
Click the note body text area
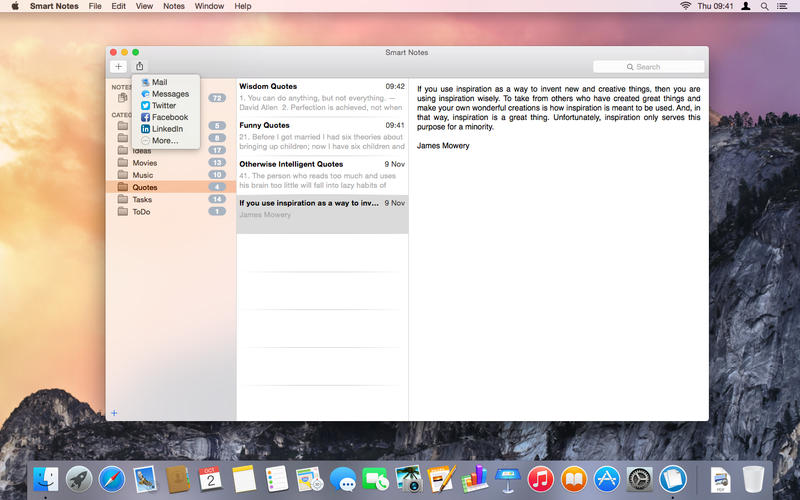click(559, 249)
